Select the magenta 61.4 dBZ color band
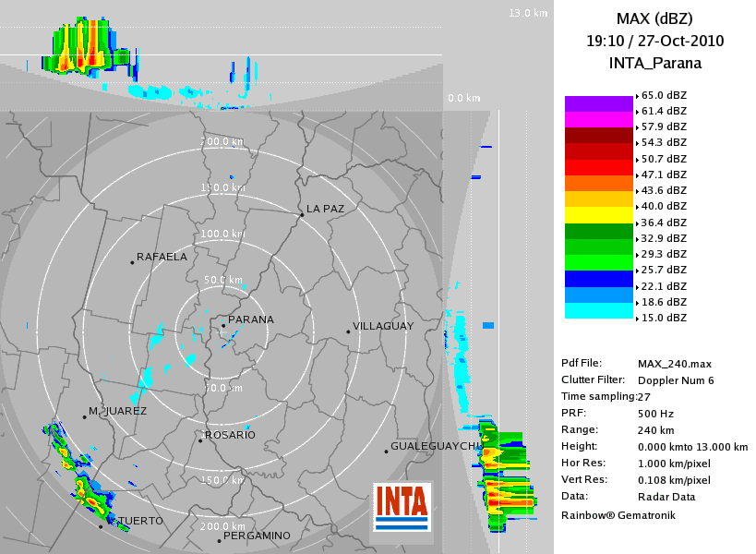 pos(599,120)
